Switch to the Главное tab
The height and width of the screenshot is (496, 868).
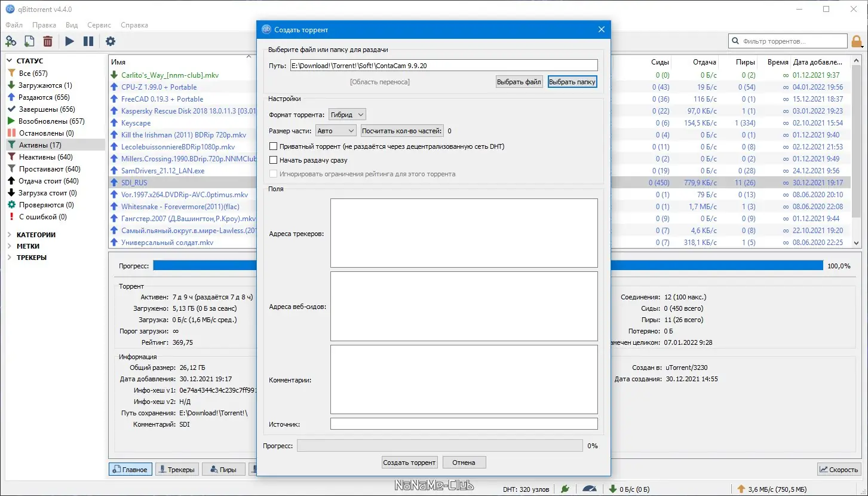[x=130, y=470]
